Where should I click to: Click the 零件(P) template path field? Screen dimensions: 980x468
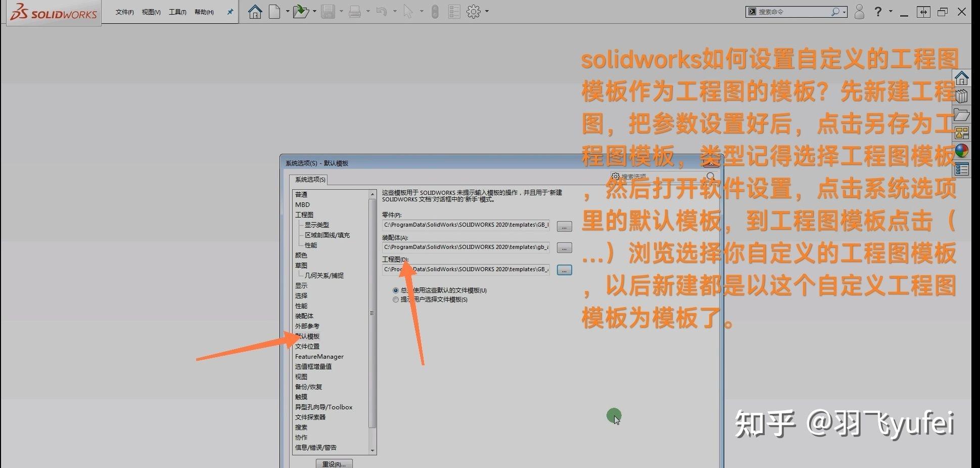(x=466, y=225)
